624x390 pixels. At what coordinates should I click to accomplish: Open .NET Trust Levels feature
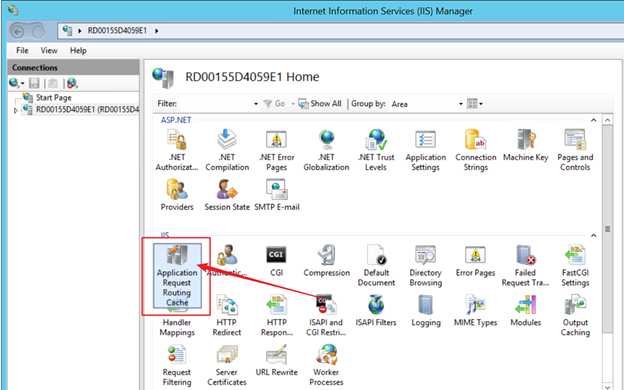[376, 150]
